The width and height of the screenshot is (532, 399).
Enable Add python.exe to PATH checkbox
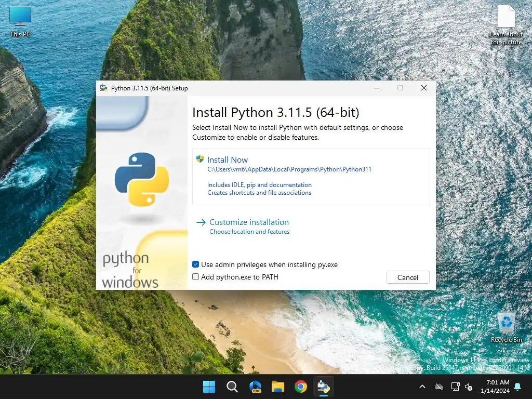195,277
